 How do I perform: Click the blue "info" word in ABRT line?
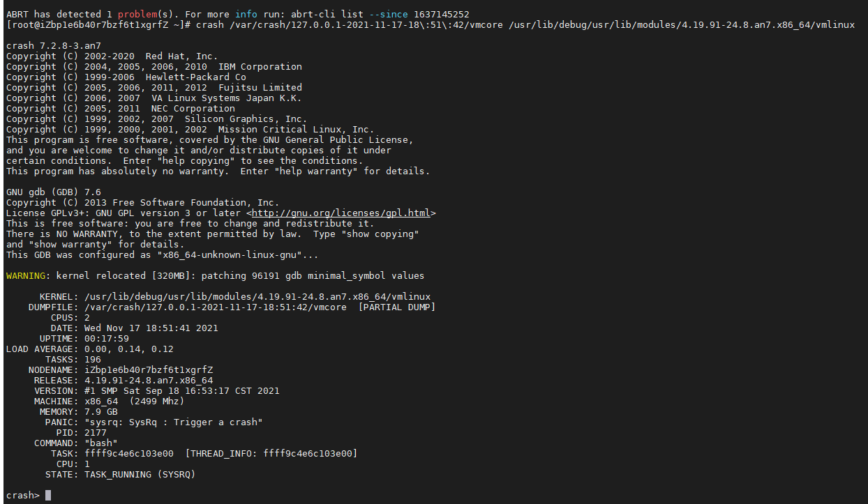pyautogui.click(x=246, y=14)
